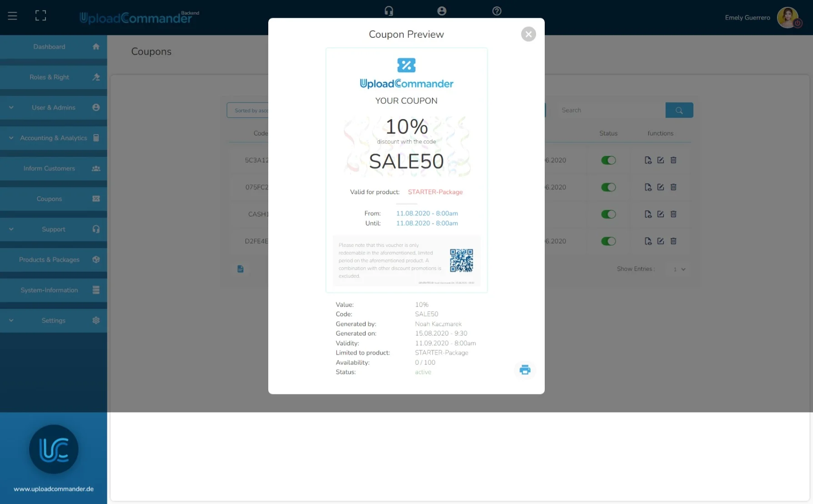Click the Search input field

(x=611, y=110)
